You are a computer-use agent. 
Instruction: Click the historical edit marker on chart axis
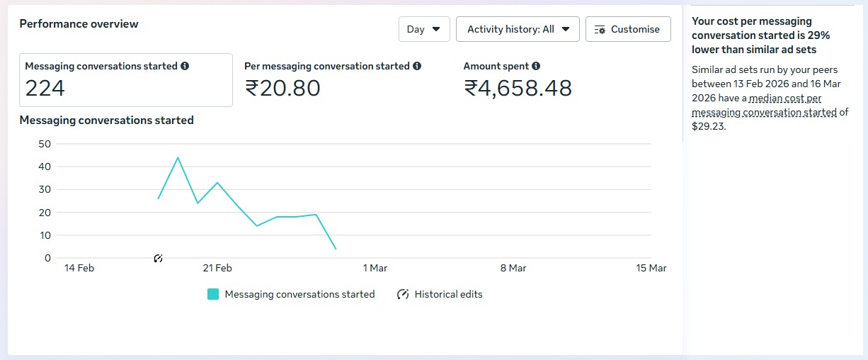click(x=158, y=259)
